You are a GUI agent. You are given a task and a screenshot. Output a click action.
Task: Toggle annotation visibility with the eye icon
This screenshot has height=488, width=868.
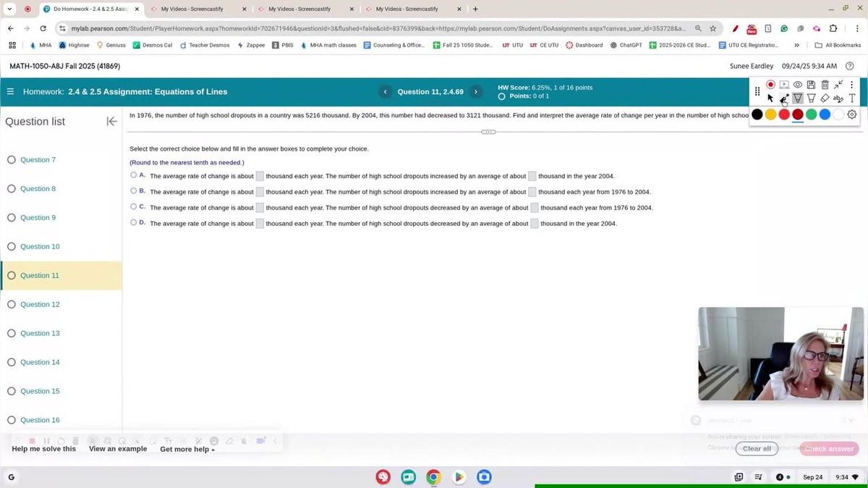tap(798, 84)
